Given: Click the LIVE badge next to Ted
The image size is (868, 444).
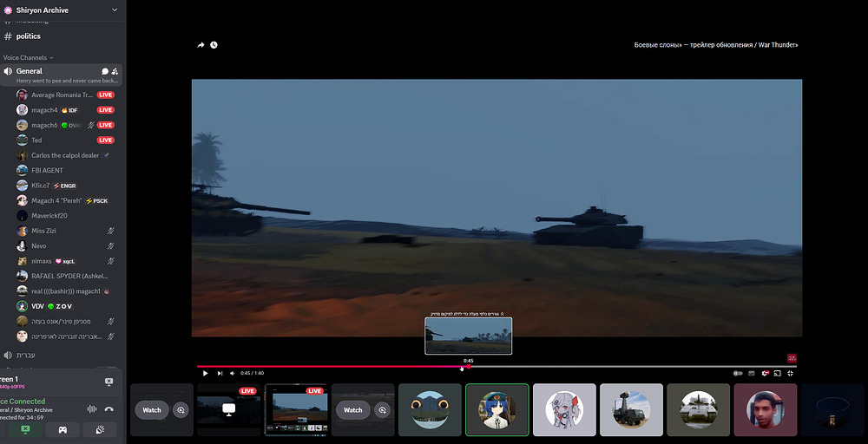Looking at the screenshot, I should coord(106,140).
